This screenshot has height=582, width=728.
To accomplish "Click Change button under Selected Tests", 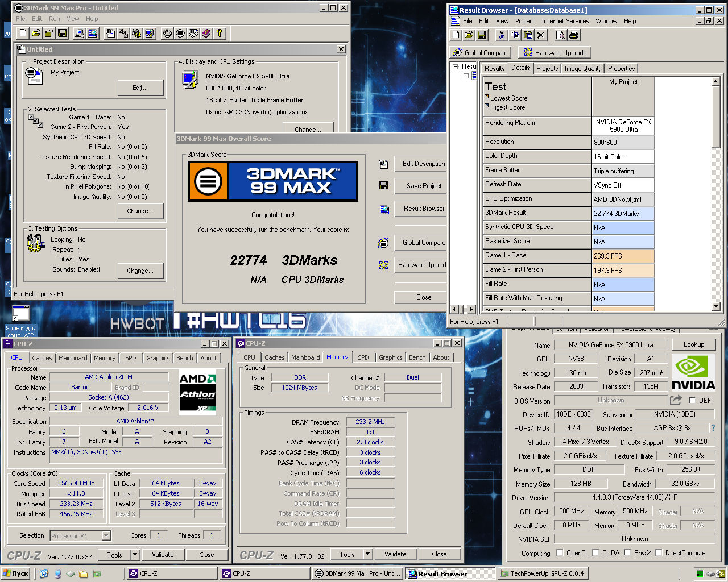I will point(140,211).
